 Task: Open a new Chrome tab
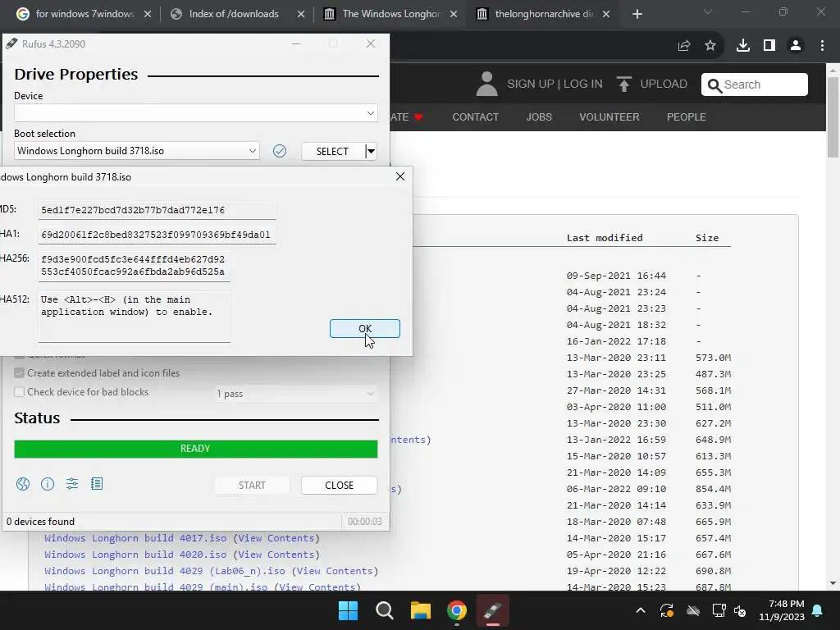click(x=637, y=14)
